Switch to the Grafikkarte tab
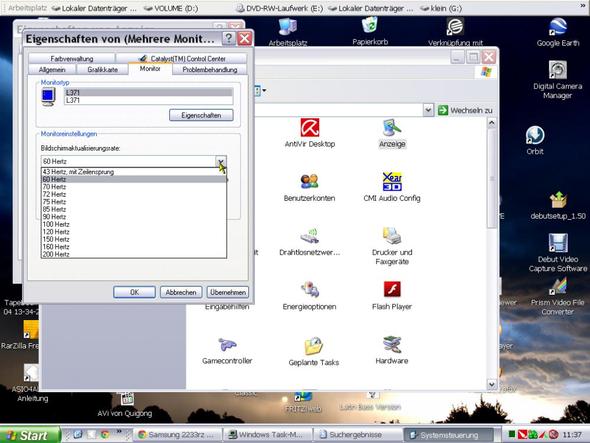This screenshot has width=590, height=443. click(x=102, y=70)
